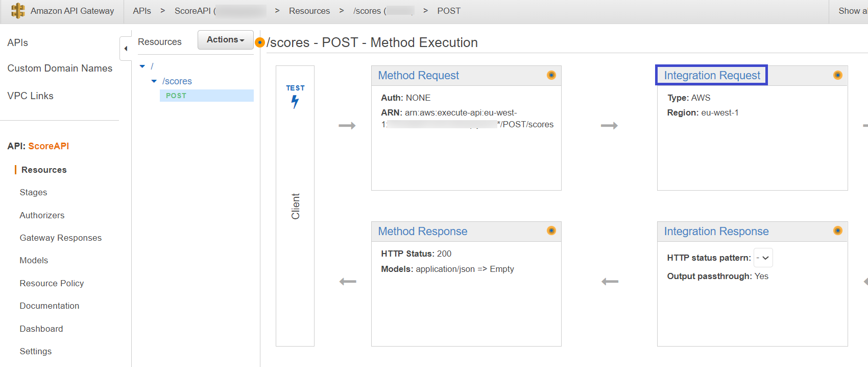
Task: Click the orange dot beside the /scores title
Action: click(x=260, y=42)
